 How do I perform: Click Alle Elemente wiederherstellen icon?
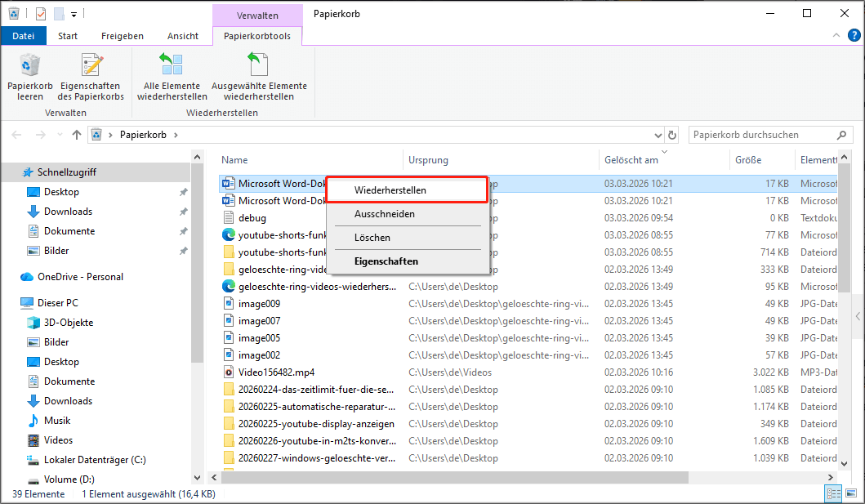pos(172,65)
